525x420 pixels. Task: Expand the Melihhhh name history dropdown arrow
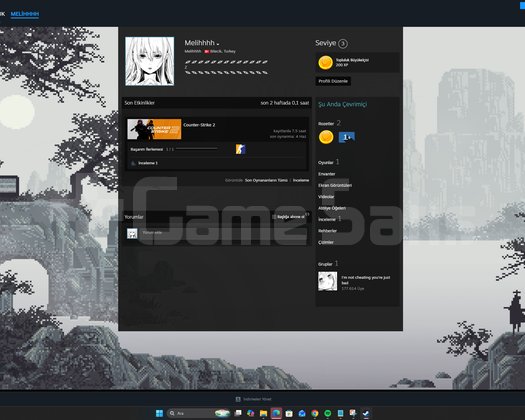[218, 44]
